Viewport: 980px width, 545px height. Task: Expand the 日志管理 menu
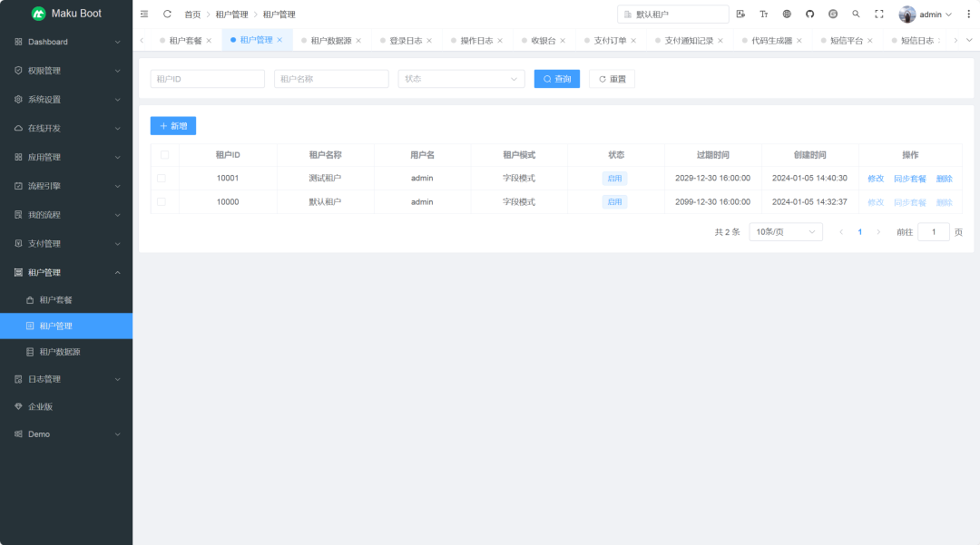[x=66, y=379]
